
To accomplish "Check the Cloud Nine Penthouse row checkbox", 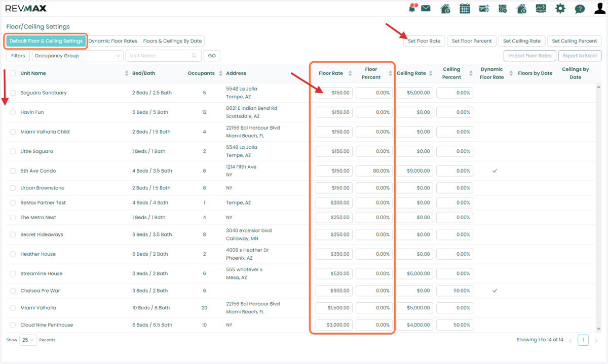I will (13, 325).
